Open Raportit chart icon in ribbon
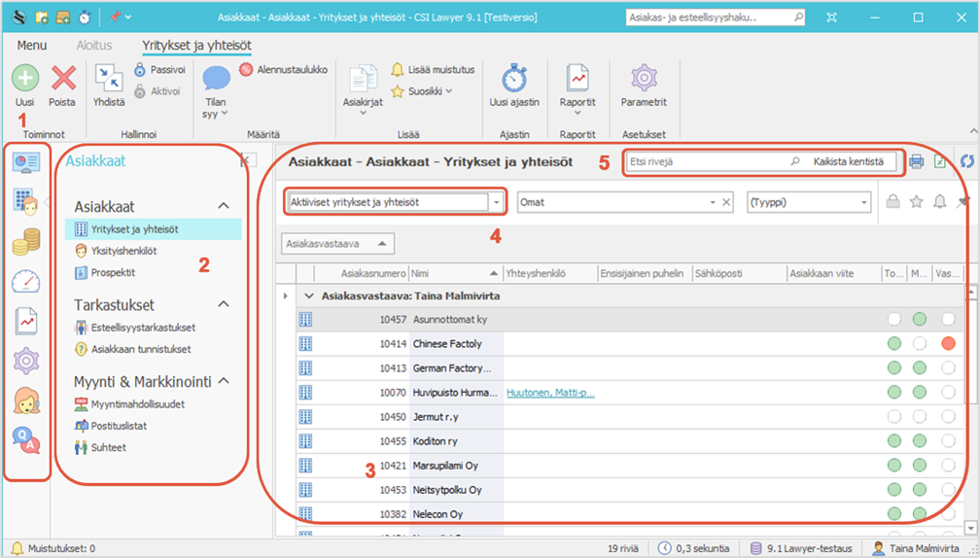Viewport: 980px width, 558px height. pyautogui.click(x=577, y=79)
